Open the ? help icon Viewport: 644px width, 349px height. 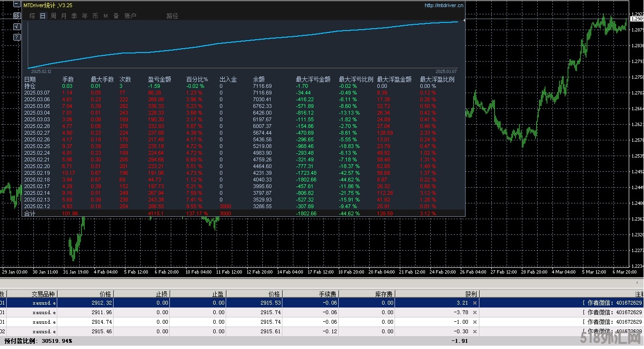click(x=17, y=37)
